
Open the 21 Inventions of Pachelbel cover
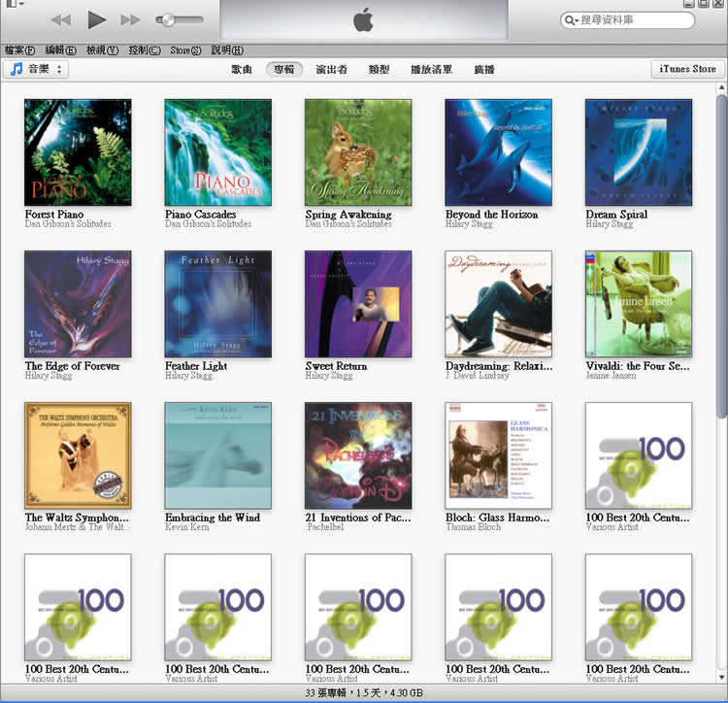click(358, 455)
